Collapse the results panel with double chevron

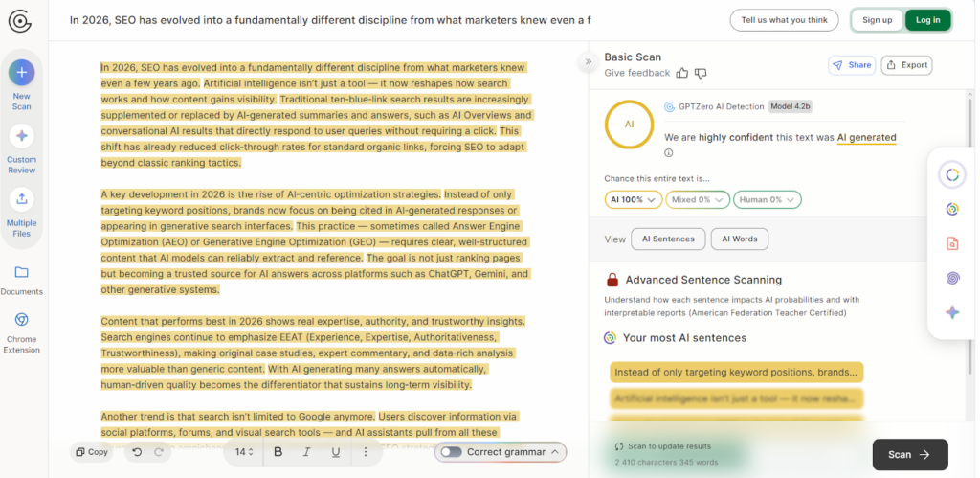[589, 62]
